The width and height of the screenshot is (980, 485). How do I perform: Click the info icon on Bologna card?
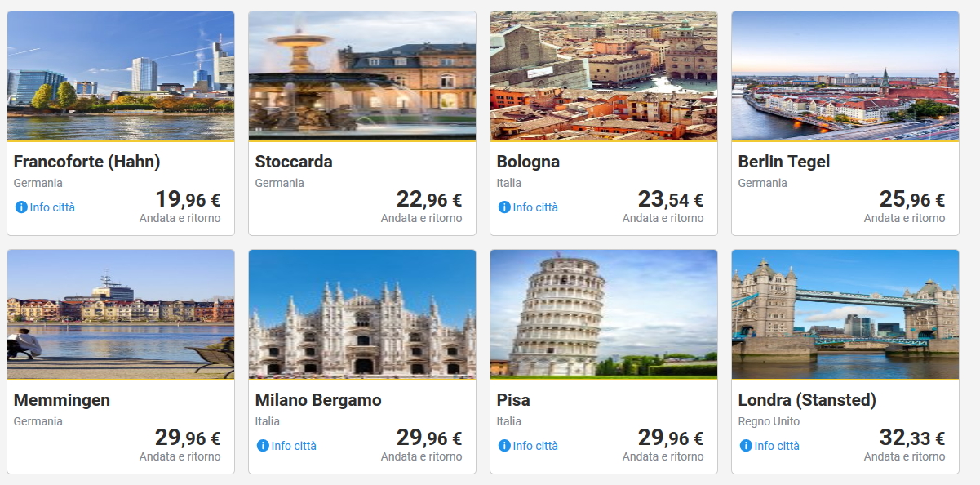pos(504,207)
